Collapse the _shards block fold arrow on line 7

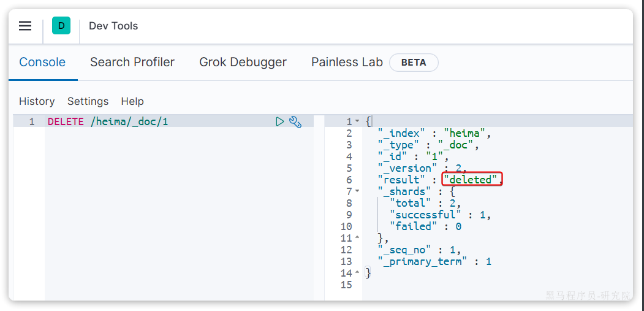(x=357, y=191)
